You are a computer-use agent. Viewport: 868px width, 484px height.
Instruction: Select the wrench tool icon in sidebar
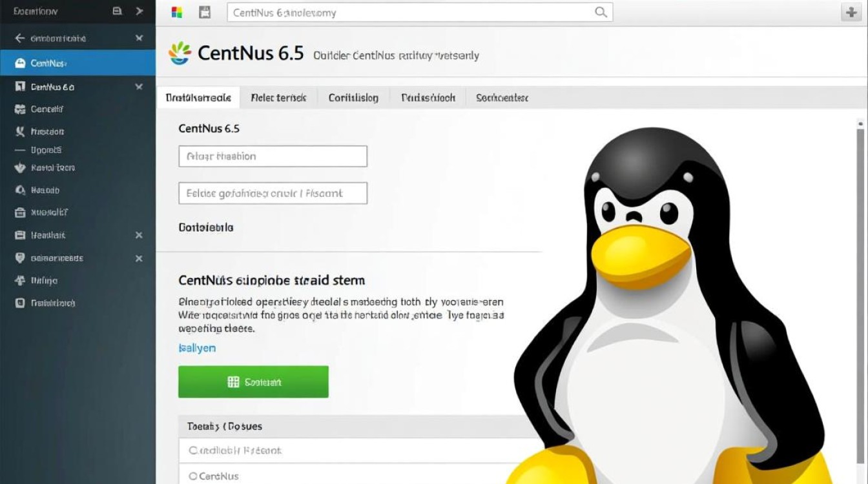pyautogui.click(x=19, y=131)
